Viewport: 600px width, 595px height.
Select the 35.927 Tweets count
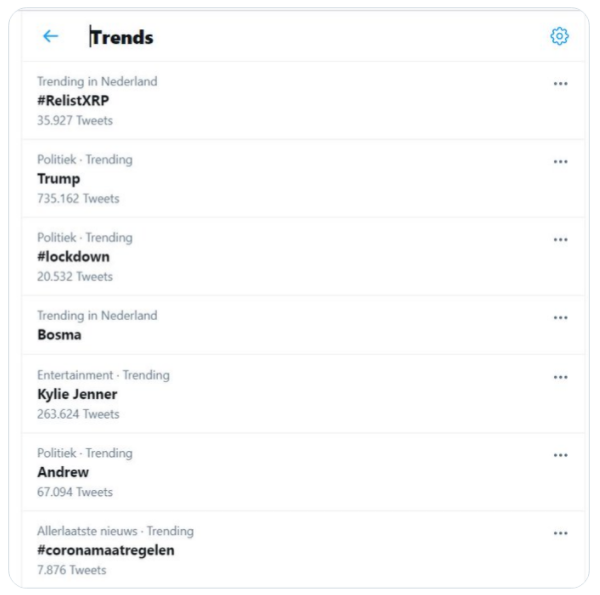pyautogui.click(x=75, y=121)
